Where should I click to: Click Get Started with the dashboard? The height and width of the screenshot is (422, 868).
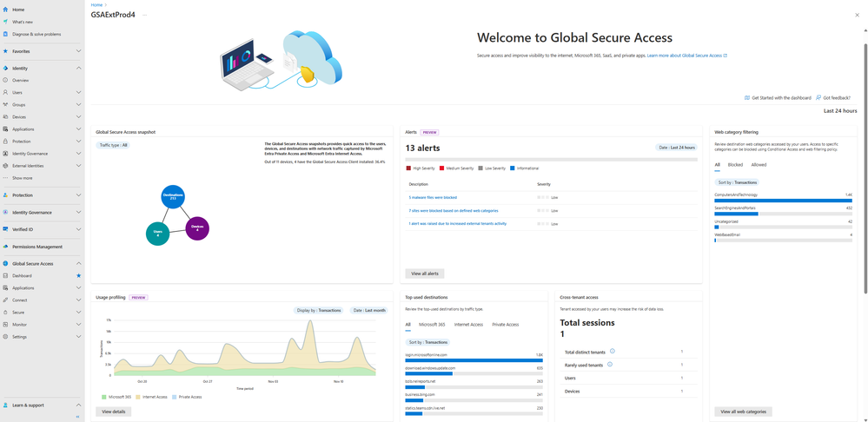[x=778, y=97]
